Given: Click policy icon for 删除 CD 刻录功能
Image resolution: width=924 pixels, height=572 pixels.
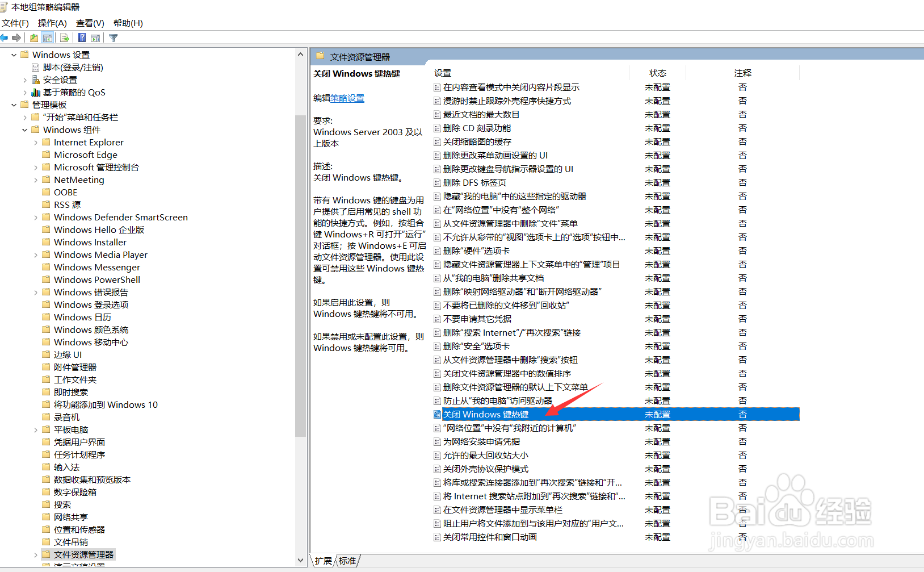Looking at the screenshot, I should (438, 128).
